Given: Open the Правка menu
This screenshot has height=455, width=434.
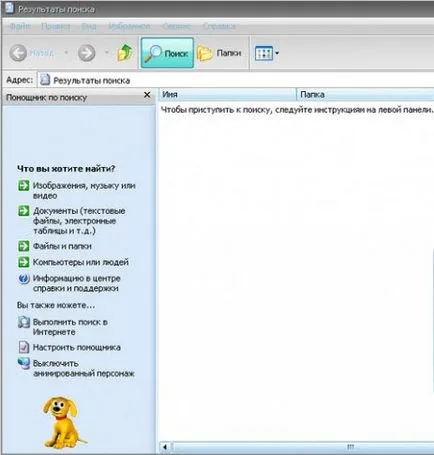Looking at the screenshot, I should [x=56, y=26].
